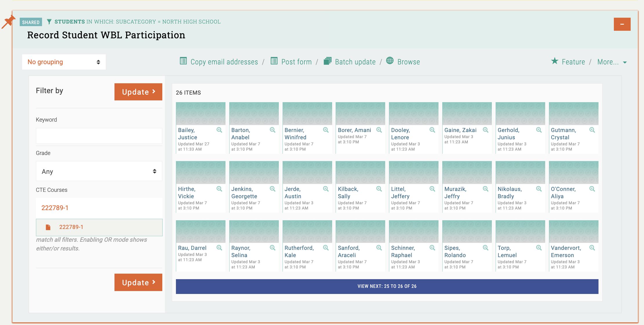This screenshot has height=325, width=644.
Task: Zoom magnifier on Kilback, Sally card
Action: pyautogui.click(x=379, y=189)
